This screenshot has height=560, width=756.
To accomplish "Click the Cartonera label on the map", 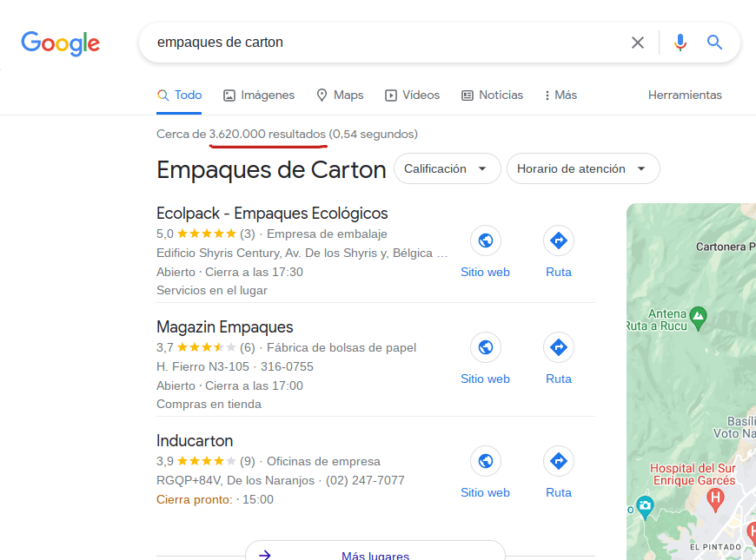I will pos(725,247).
